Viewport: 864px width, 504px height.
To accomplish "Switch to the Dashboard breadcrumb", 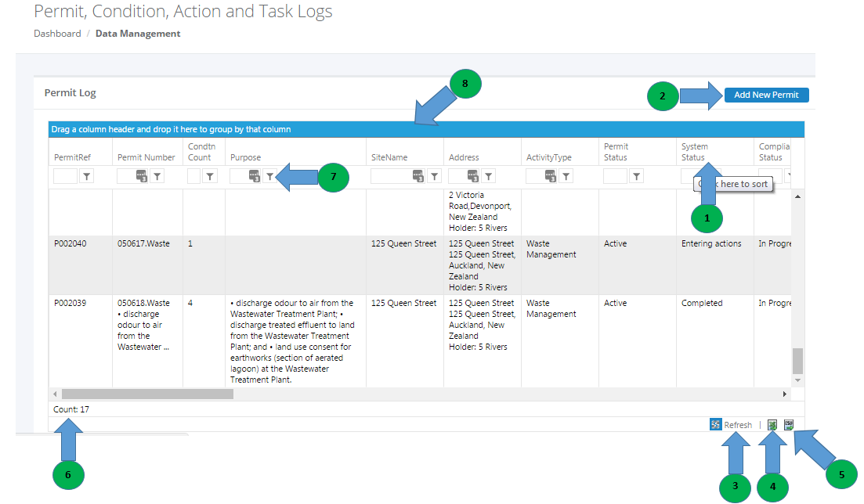I will 57,34.
